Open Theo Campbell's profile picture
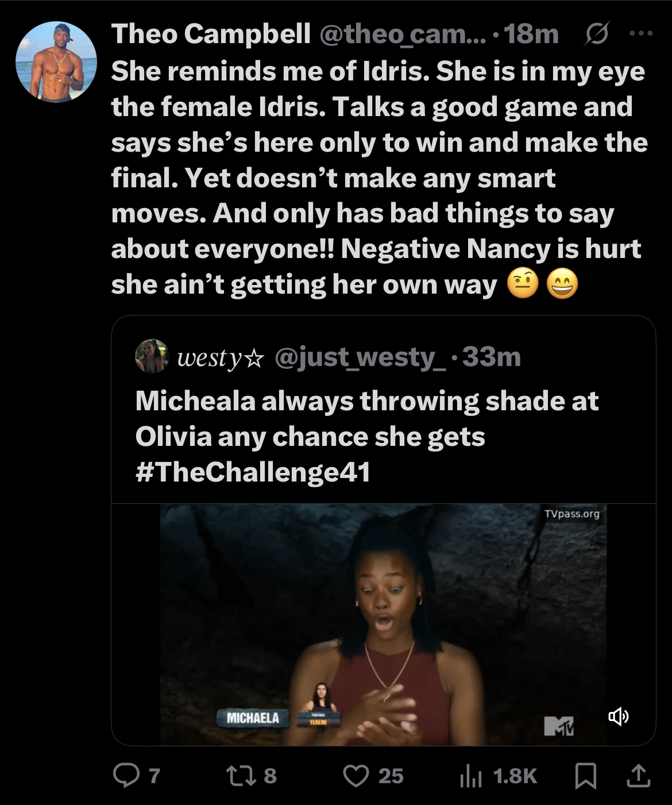The height and width of the screenshot is (805, 672). pyautogui.click(x=56, y=62)
